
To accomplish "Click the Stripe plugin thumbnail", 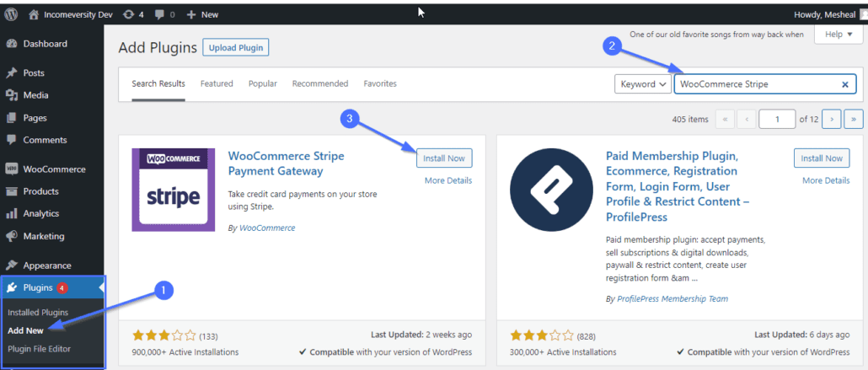I will pyautogui.click(x=174, y=190).
